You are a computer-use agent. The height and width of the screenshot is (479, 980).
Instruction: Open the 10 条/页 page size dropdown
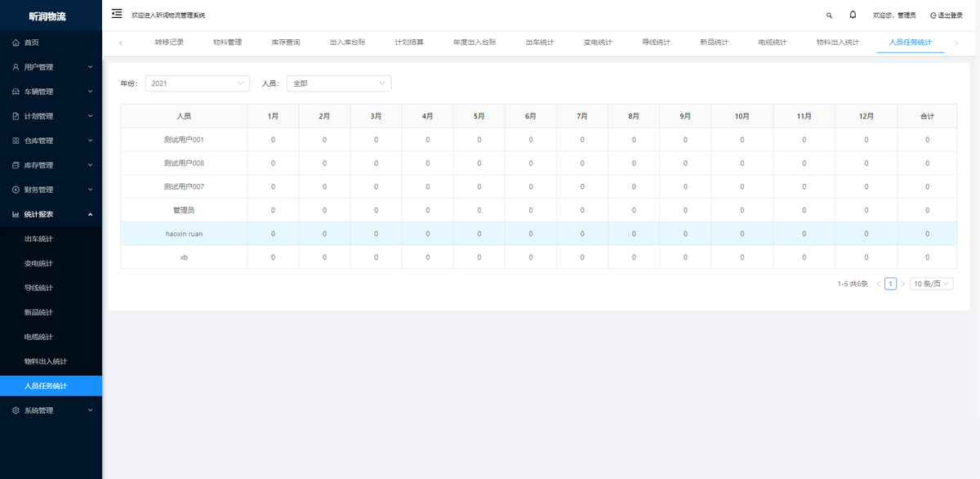[x=932, y=284]
